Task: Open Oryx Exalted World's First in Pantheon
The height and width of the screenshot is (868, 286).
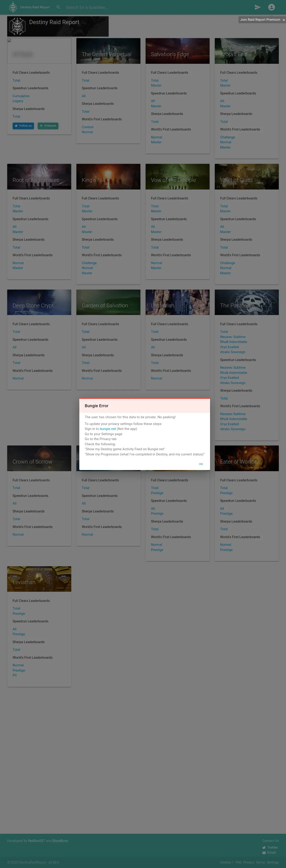Action: (x=229, y=424)
